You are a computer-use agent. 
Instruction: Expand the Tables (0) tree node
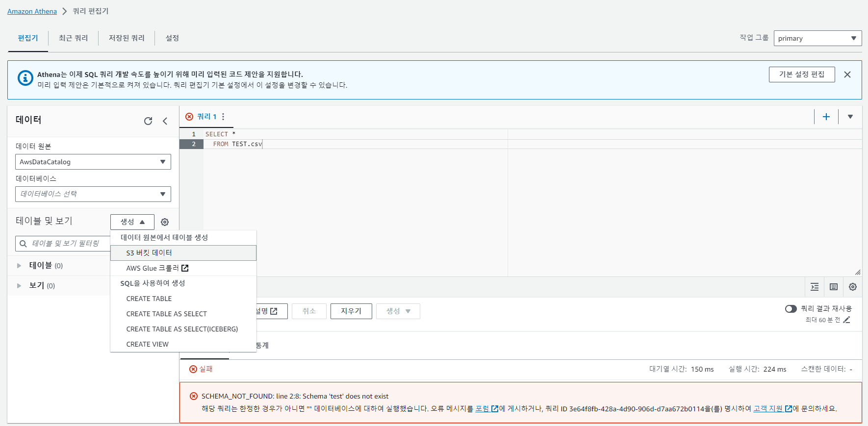pyautogui.click(x=19, y=266)
